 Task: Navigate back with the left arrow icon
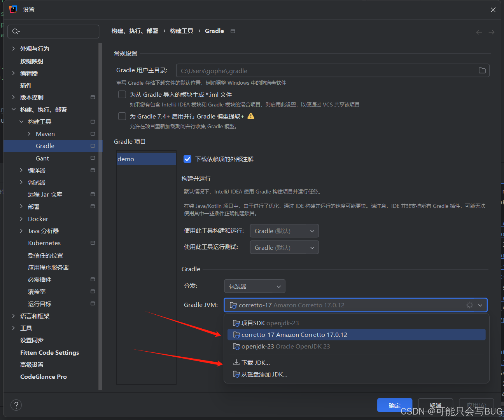pos(479,32)
